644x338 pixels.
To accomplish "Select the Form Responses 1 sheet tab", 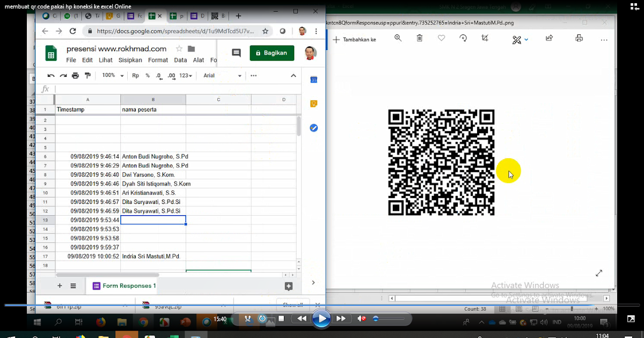I will [x=125, y=286].
